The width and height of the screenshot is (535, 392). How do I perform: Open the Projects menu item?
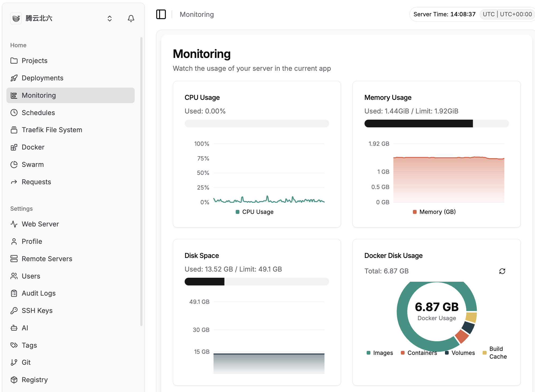tap(34, 61)
